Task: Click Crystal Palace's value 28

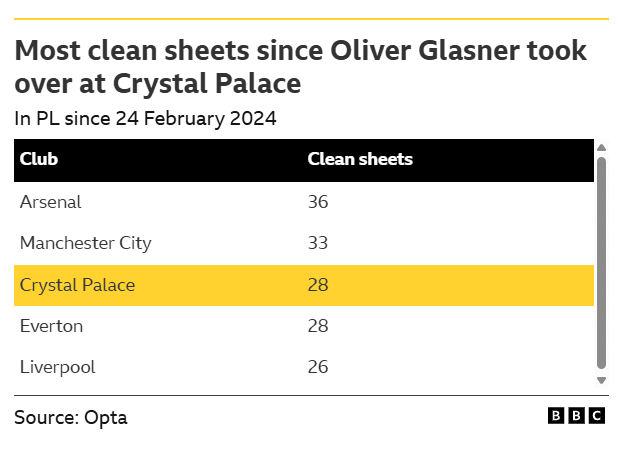Action: coord(318,285)
